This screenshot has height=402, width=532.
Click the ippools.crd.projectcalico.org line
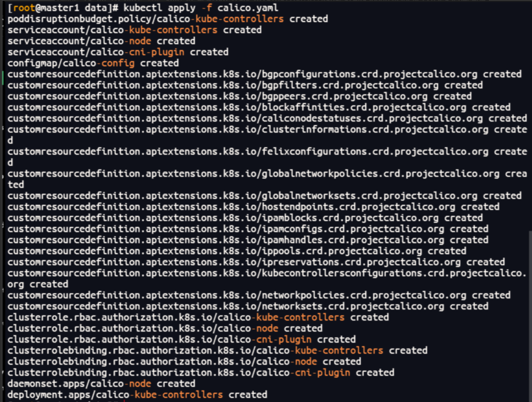tap(237, 251)
